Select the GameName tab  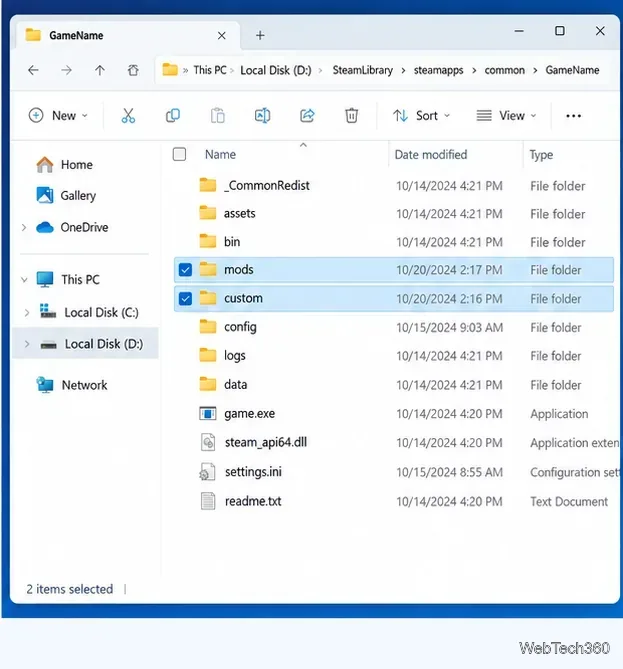click(x=126, y=35)
